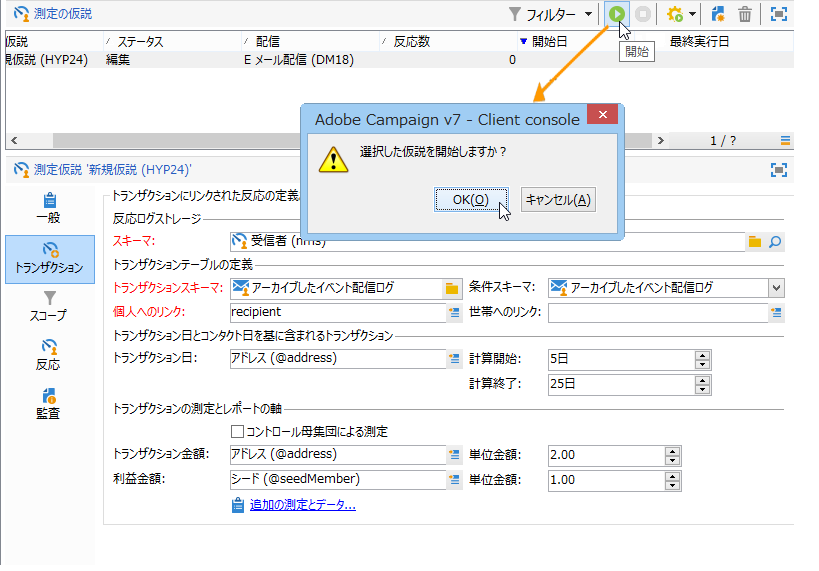Click folder icon next to スキーマ field
Viewport: 819px width, 571px height.
coord(755,241)
